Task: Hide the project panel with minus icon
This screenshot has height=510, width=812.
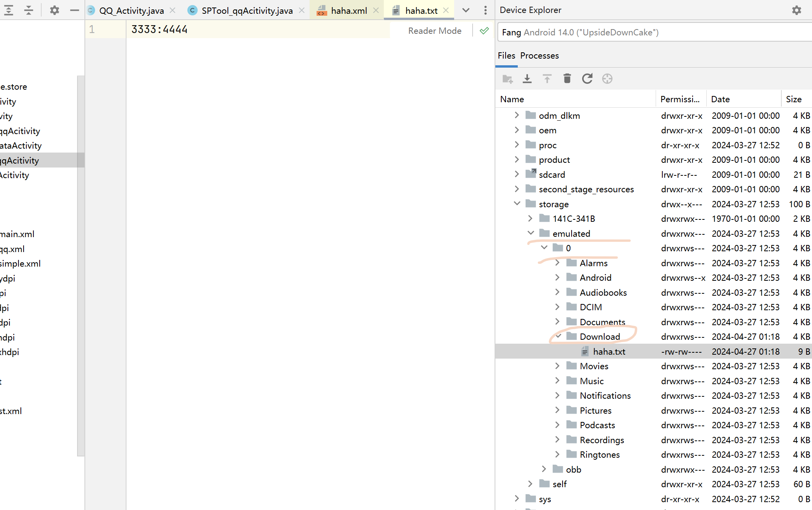Action: click(74, 10)
